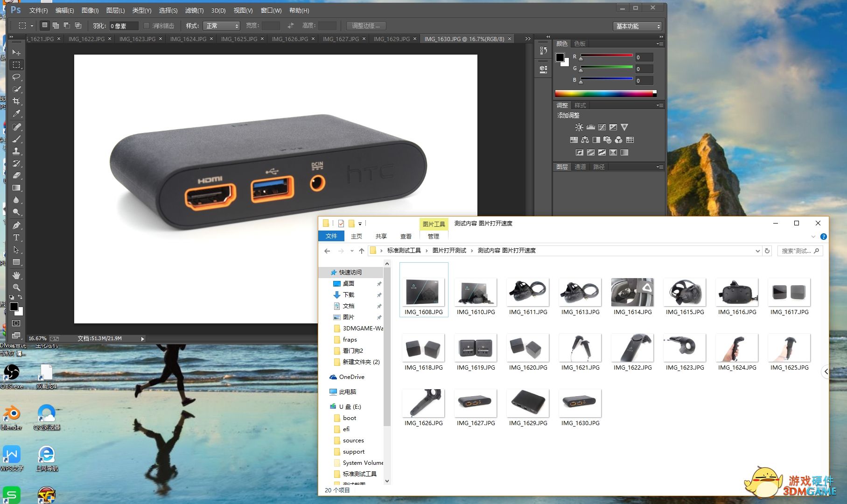Open the 滤镜(T) Filter menu

click(194, 10)
